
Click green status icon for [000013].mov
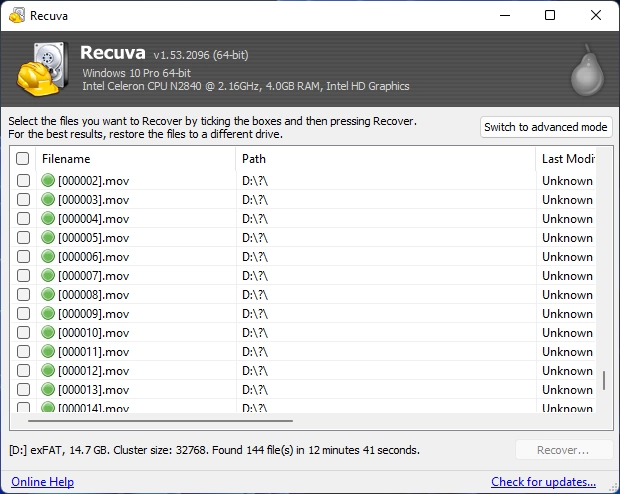coord(48,390)
